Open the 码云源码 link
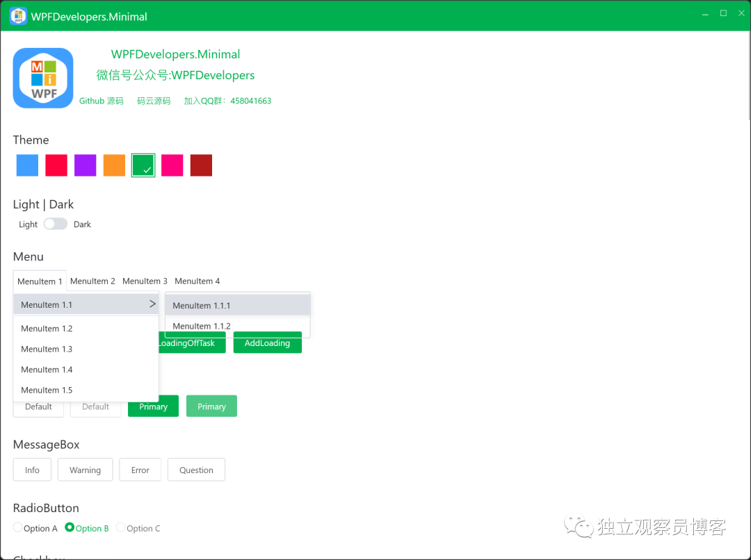The height and width of the screenshot is (560, 751). click(x=154, y=101)
